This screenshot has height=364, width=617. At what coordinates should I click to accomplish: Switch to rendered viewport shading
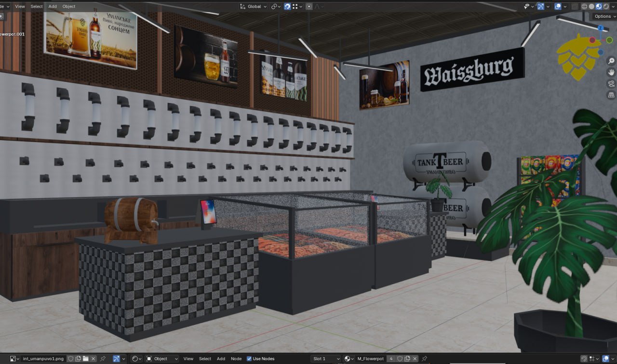click(606, 7)
